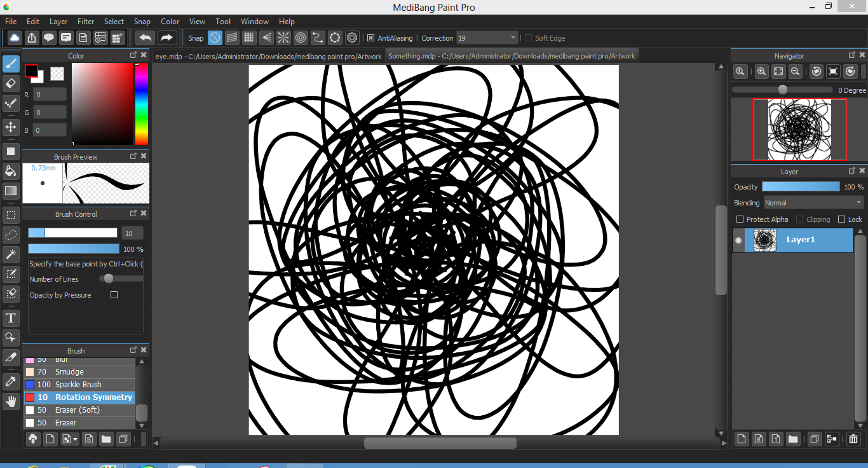Select the rectangular Select tool
The image size is (868, 468).
11,215
